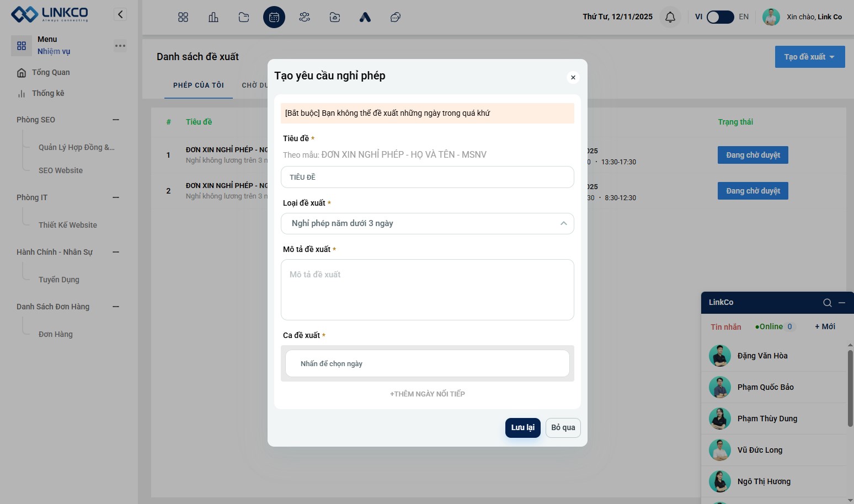Switch to the 'Phép của tôi' tab
This screenshot has height=504, width=854.
[199, 85]
